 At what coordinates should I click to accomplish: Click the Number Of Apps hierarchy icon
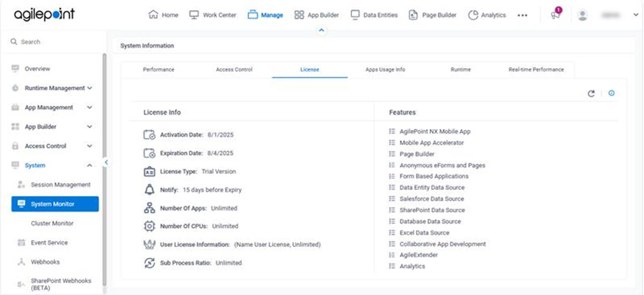(149, 208)
